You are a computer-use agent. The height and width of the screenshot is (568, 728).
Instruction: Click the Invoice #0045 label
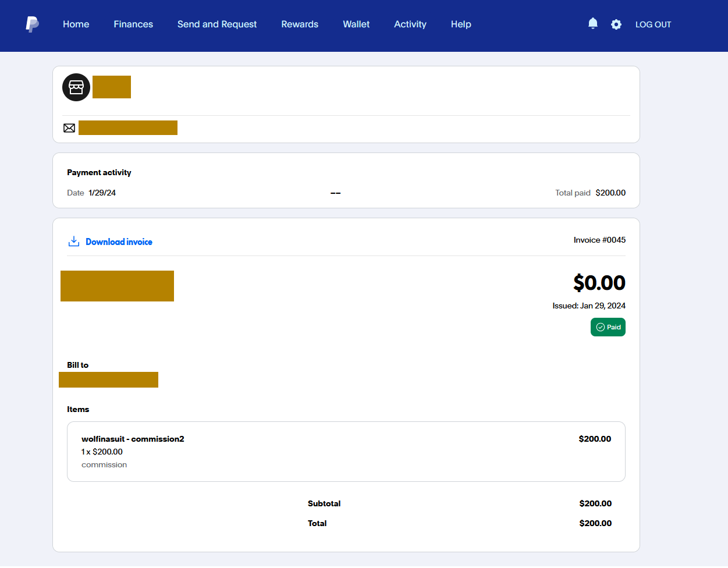tap(599, 240)
